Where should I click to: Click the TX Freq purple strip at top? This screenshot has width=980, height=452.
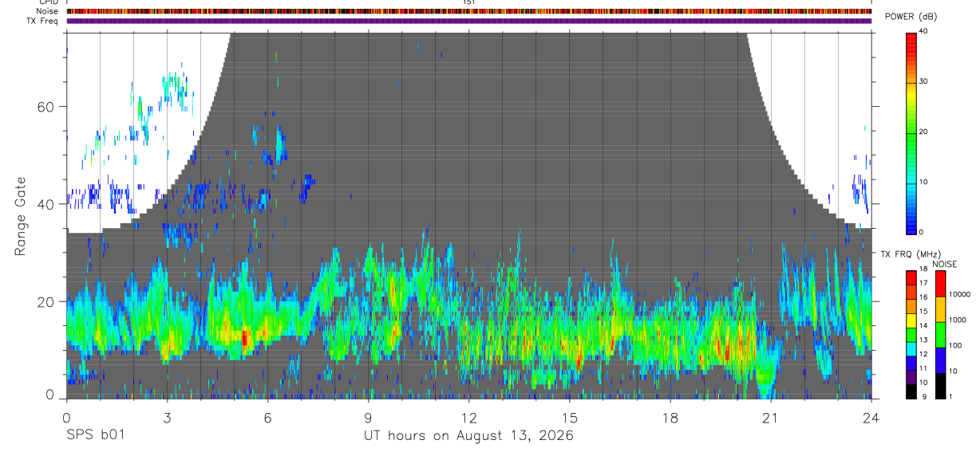[x=469, y=21]
